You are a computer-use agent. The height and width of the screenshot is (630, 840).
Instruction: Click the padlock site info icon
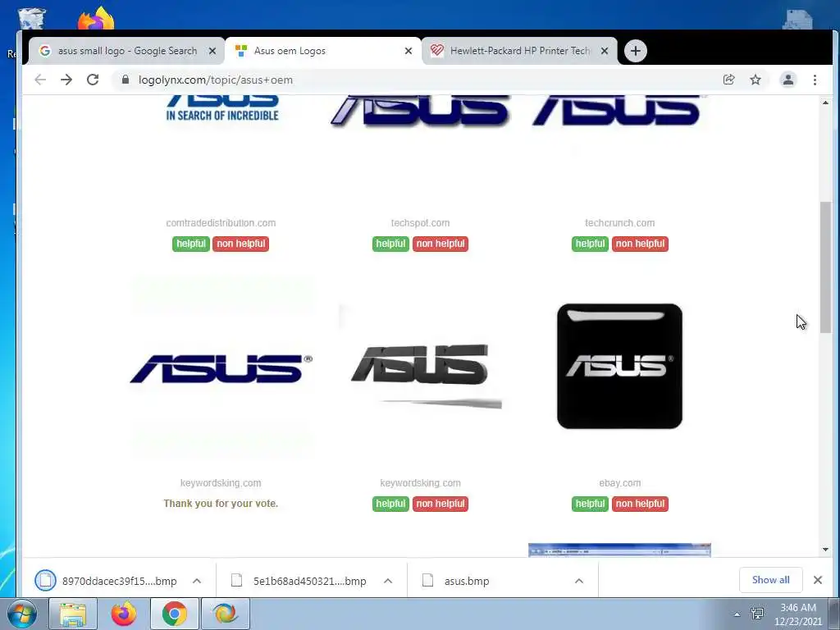pos(126,80)
